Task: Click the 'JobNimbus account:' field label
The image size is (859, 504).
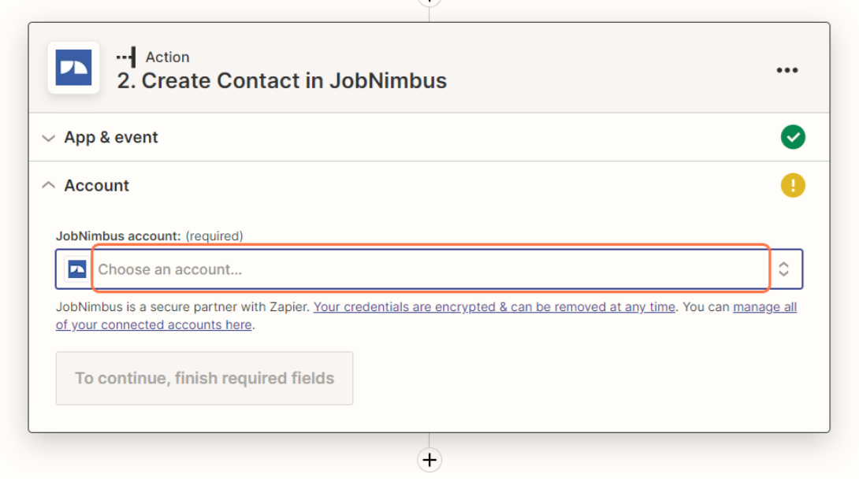Action: [x=118, y=235]
